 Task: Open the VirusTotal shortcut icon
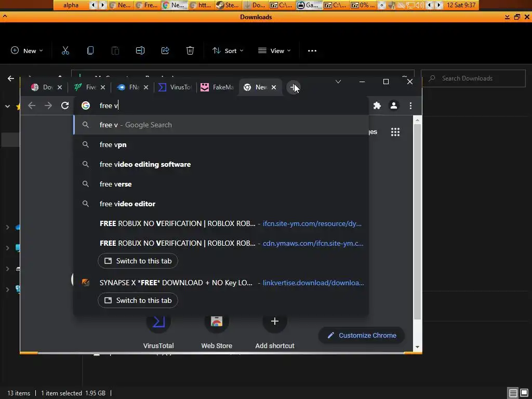158,321
